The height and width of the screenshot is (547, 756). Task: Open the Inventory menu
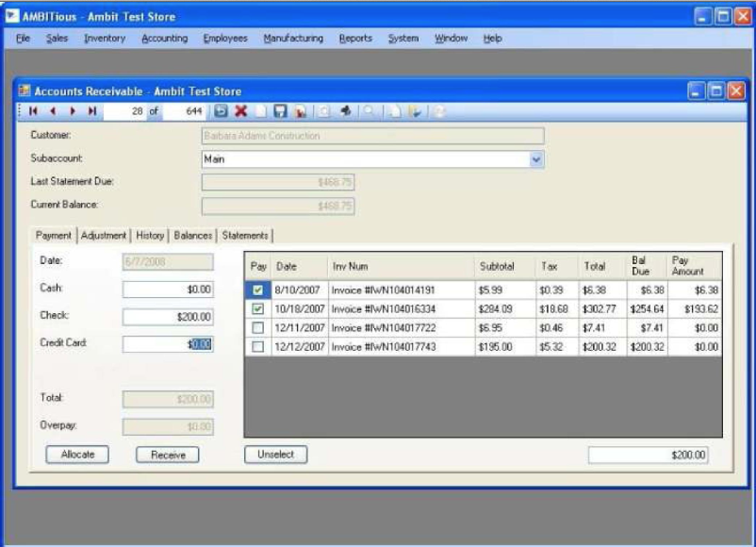104,39
